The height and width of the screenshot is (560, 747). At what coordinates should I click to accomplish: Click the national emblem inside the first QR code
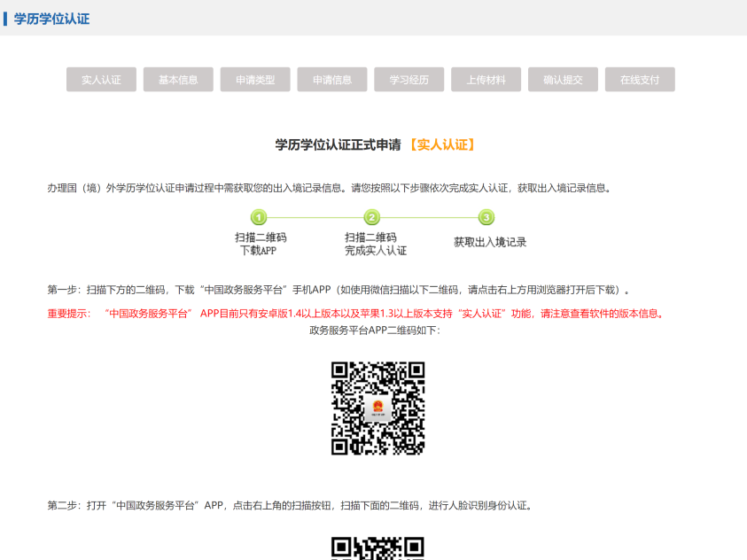click(378, 408)
